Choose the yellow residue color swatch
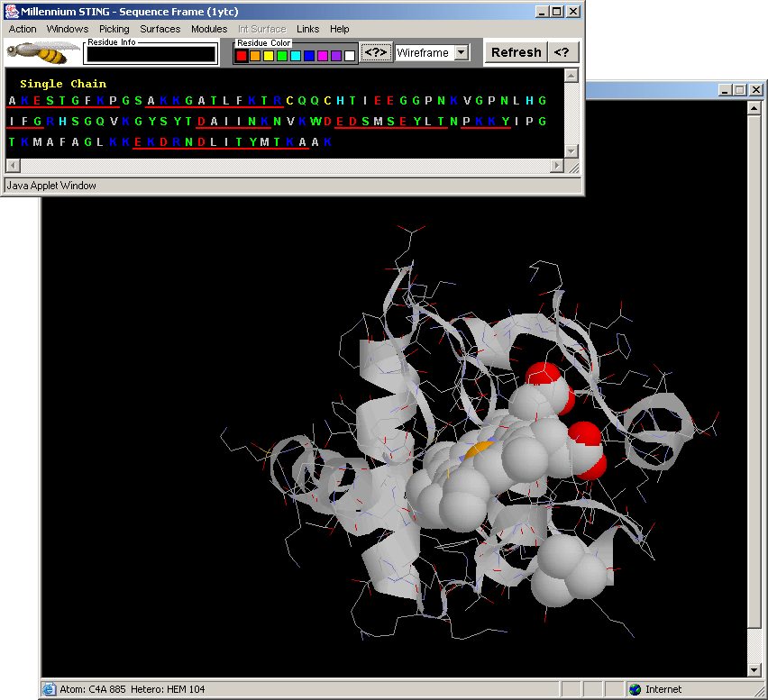This screenshot has width=768, height=700. coord(269,56)
